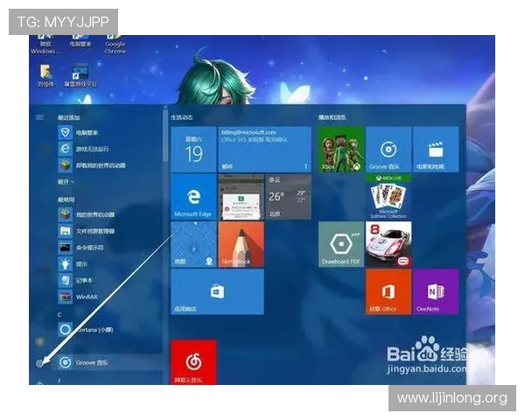
Task: Open the OneNote tile
Action: tap(436, 291)
